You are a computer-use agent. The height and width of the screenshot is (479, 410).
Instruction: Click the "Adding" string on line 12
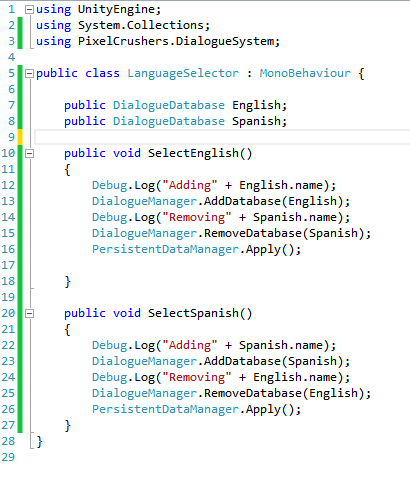tap(190, 185)
